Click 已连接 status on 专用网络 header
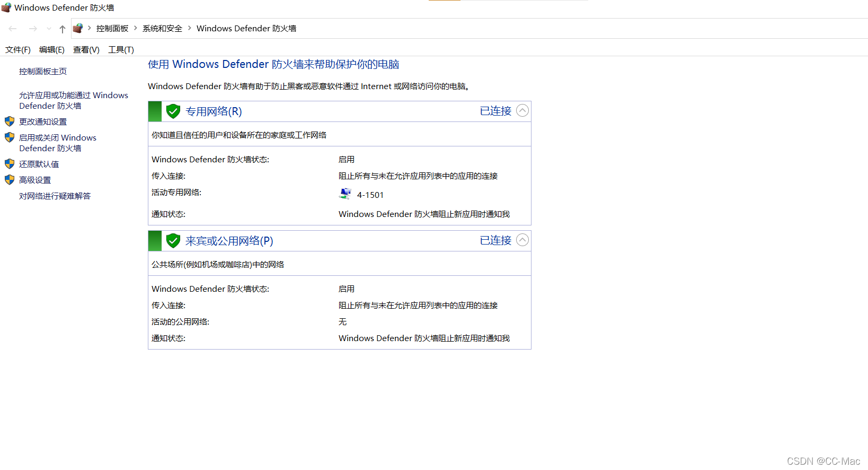 (495, 111)
